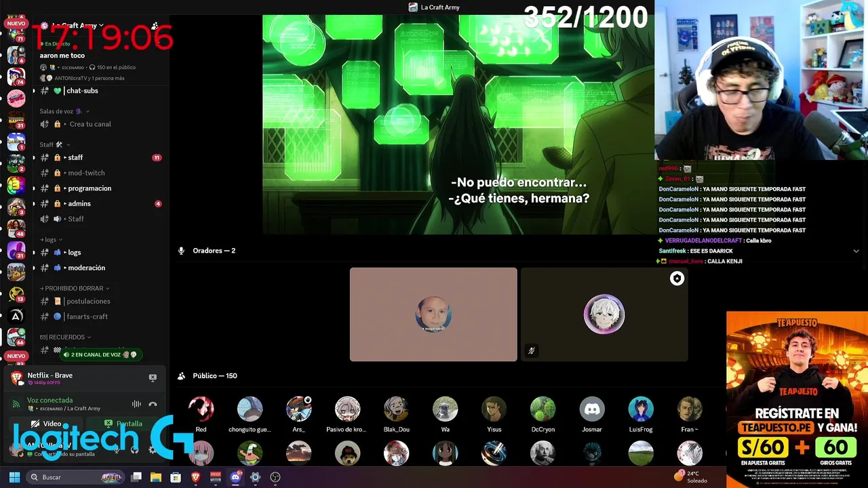The height and width of the screenshot is (488, 868).
Task: Click muted mic icon on second speaker
Action: tap(531, 350)
